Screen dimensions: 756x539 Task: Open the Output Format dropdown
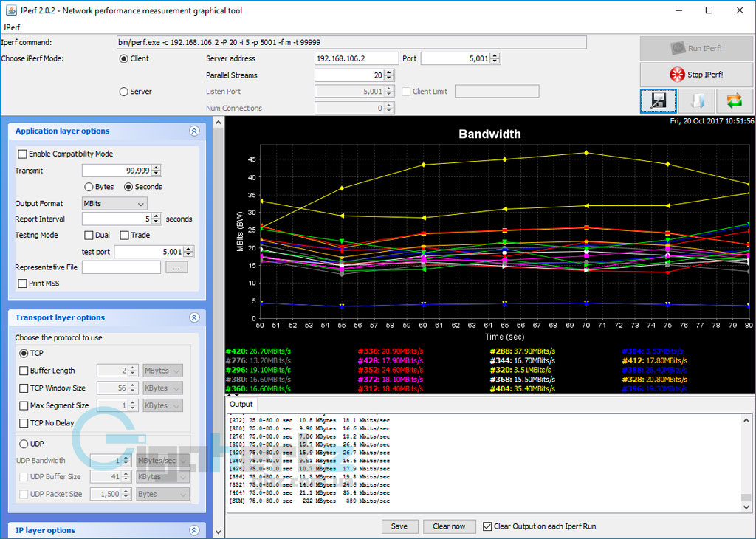click(114, 203)
